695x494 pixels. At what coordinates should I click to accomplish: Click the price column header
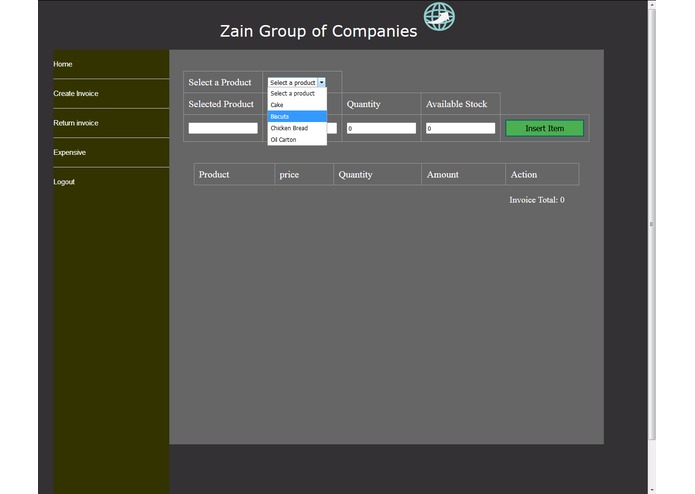point(289,175)
